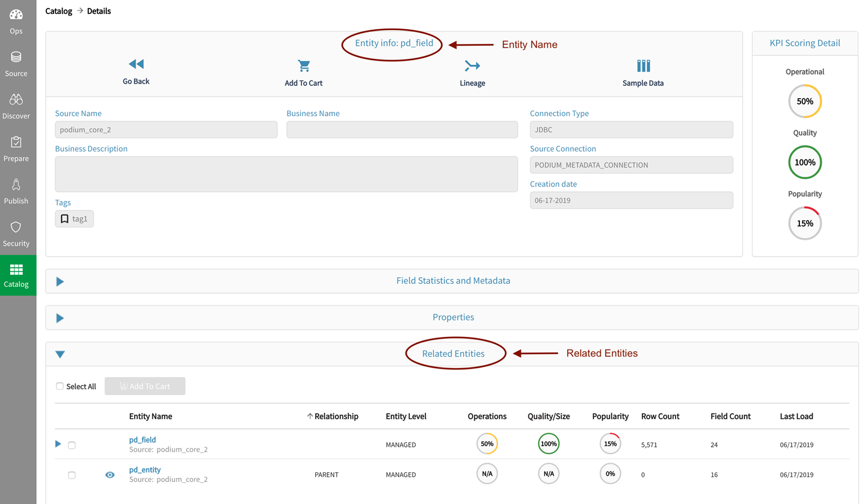Open the Ops dashboard in sidebar

16,22
